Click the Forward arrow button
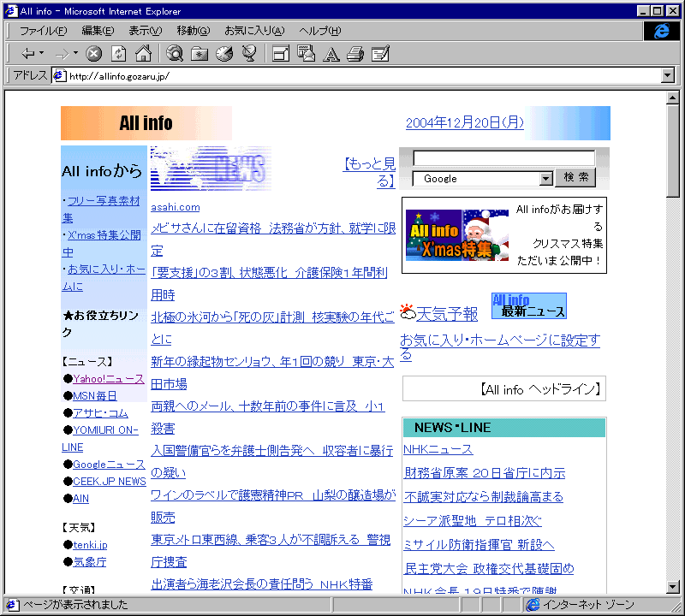 tap(62, 54)
